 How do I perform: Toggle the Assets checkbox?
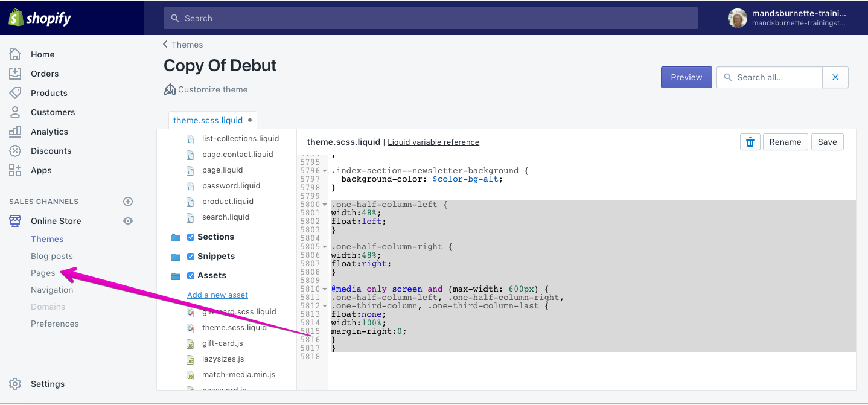[x=191, y=276]
